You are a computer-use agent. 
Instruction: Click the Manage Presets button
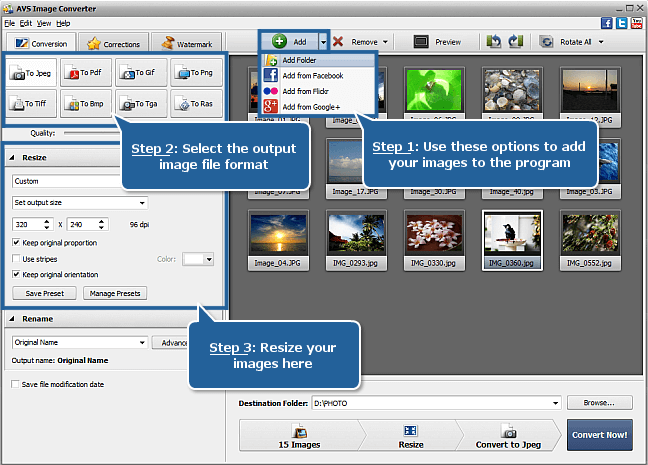(115, 293)
